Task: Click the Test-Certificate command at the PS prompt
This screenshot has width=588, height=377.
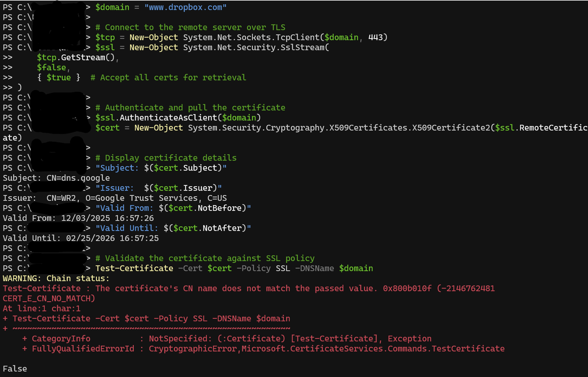Action: point(234,268)
